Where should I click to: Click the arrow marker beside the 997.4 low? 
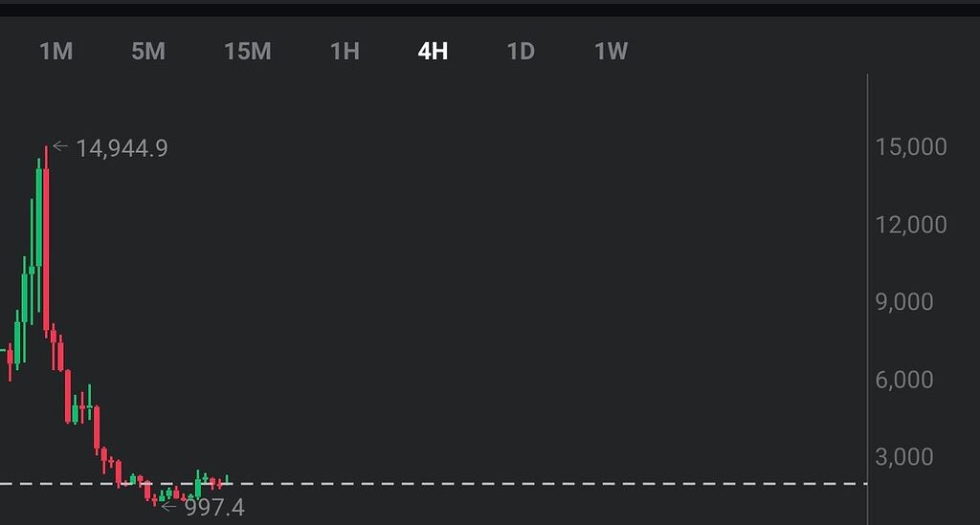168,506
